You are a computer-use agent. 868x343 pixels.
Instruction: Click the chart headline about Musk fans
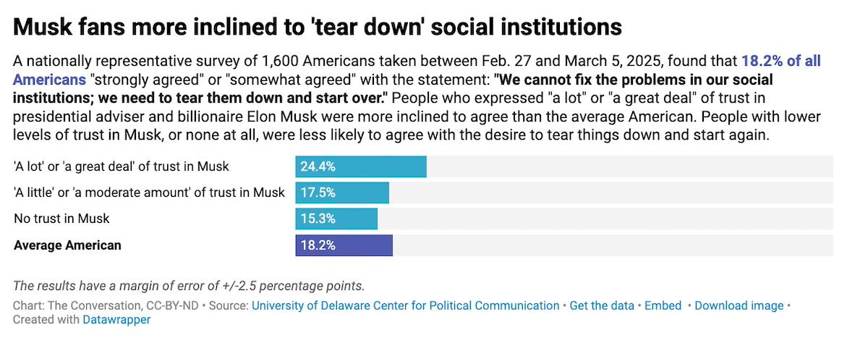coord(318,27)
